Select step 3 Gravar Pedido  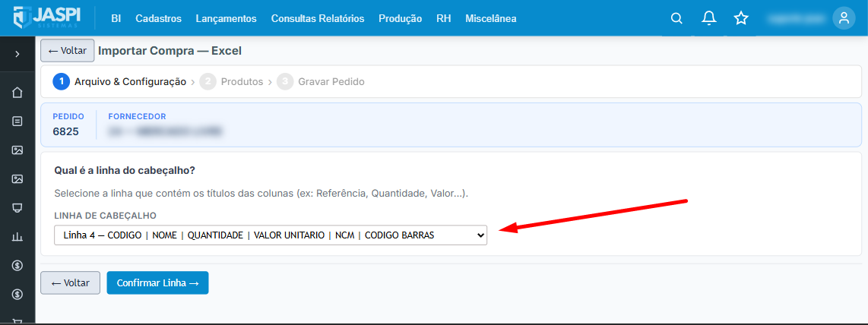click(321, 82)
